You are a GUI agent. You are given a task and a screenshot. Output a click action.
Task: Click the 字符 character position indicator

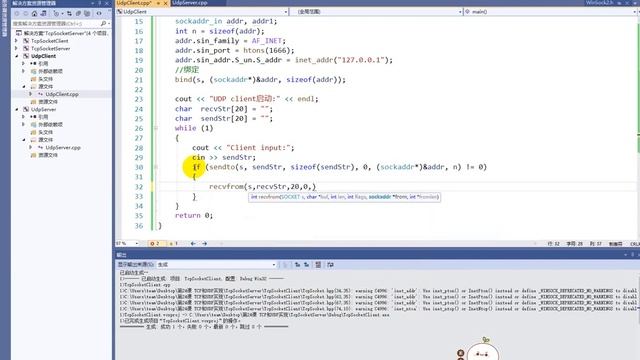pyautogui.click(x=575, y=244)
